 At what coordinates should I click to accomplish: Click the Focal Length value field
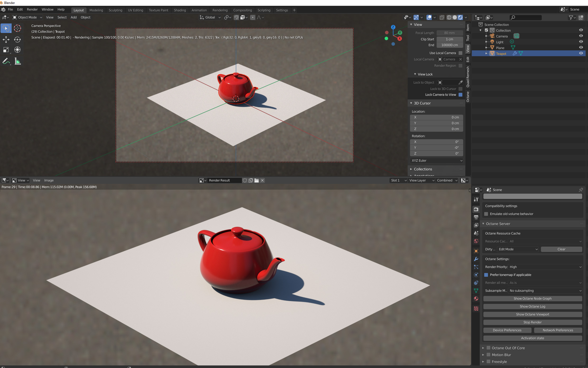point(449,33)
